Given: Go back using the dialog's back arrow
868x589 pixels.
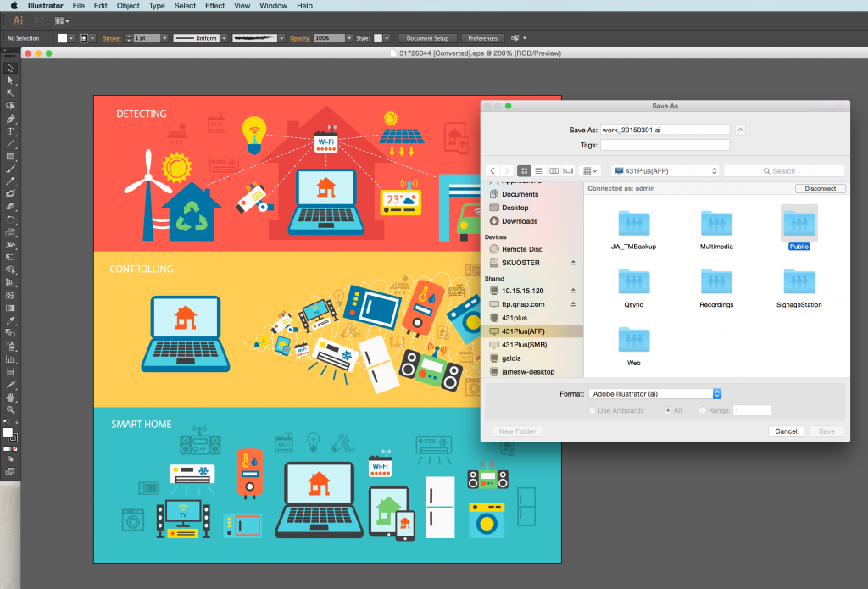Looking at the screenshot, I should [492, 171].
